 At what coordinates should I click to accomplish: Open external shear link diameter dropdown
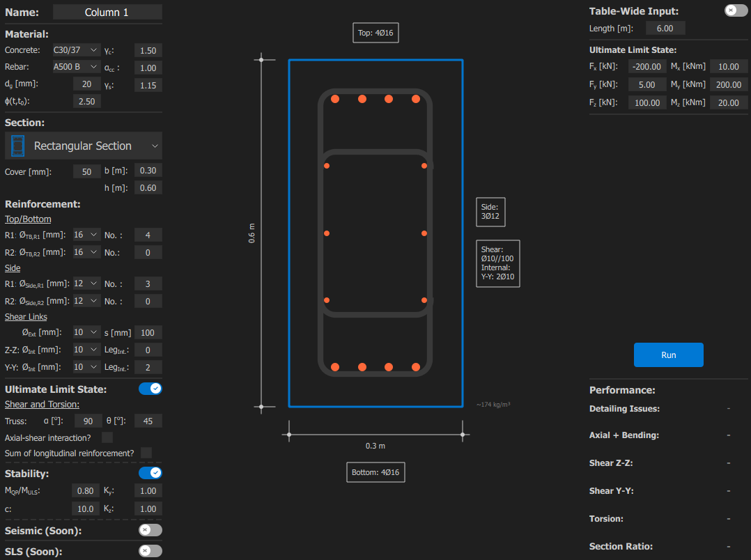click(x=86, y=332)
